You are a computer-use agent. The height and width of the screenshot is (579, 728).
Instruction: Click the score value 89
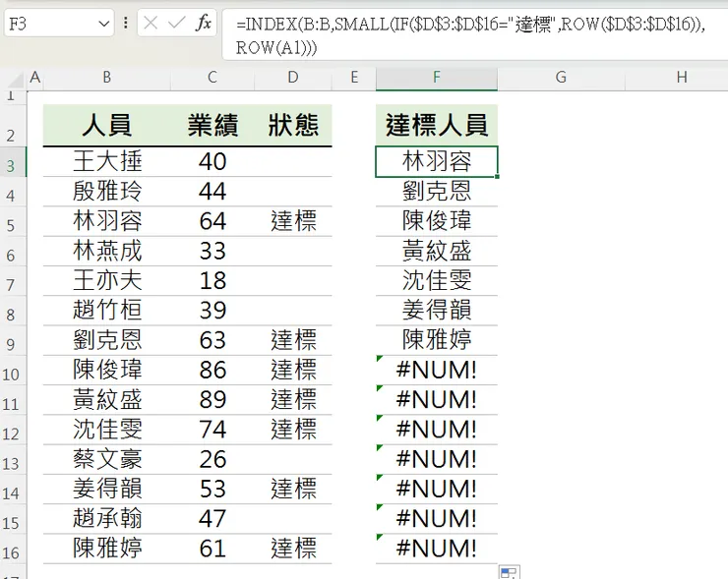tap(212, 399)
